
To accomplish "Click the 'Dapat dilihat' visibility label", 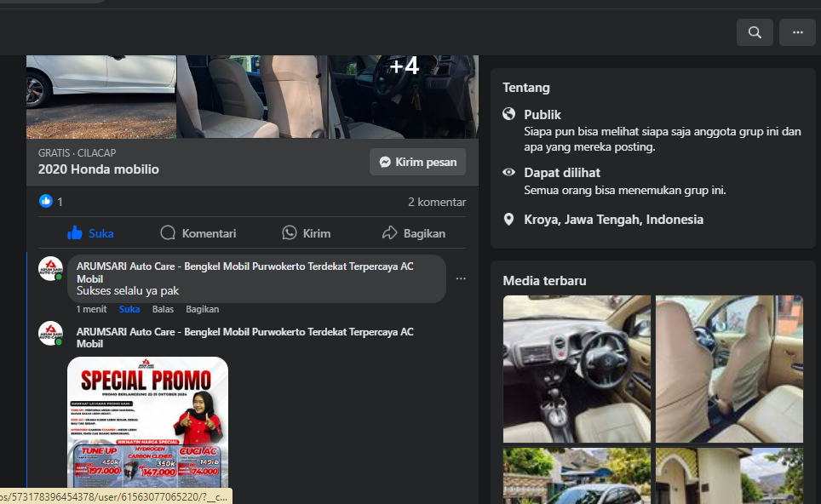I will click(562, 173).
